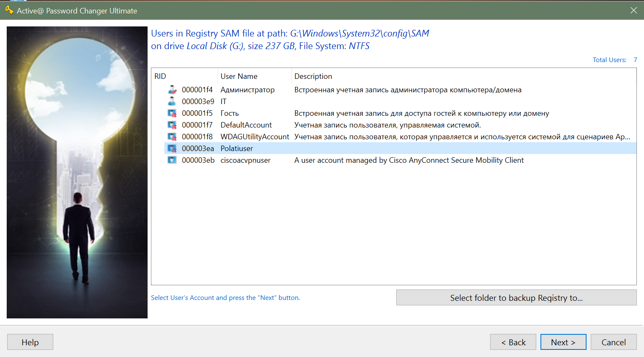Click the Гость account disabled-user icon
The image size is (644, 357).
tap(172, 113)
